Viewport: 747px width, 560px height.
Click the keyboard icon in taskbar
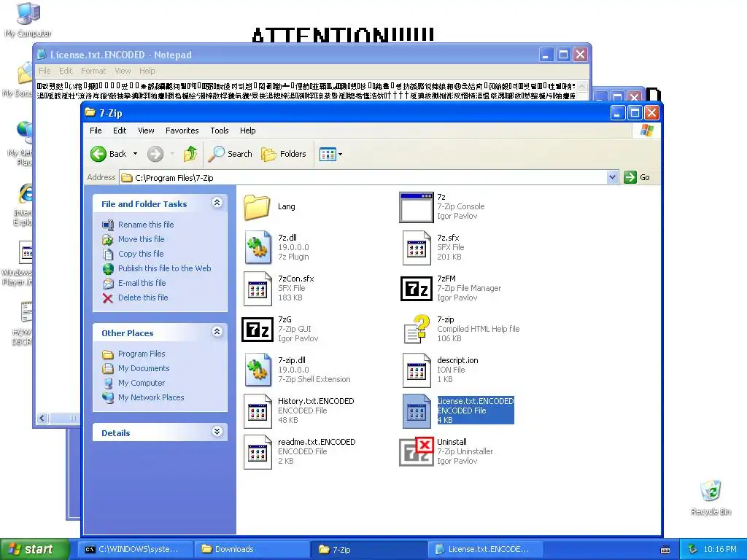[x=665, y=550]
